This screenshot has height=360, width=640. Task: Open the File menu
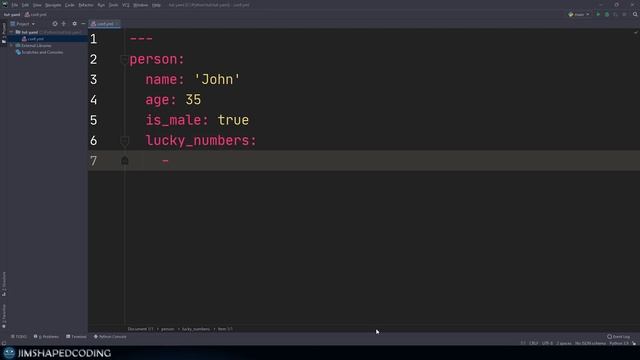tap(15, 5)
